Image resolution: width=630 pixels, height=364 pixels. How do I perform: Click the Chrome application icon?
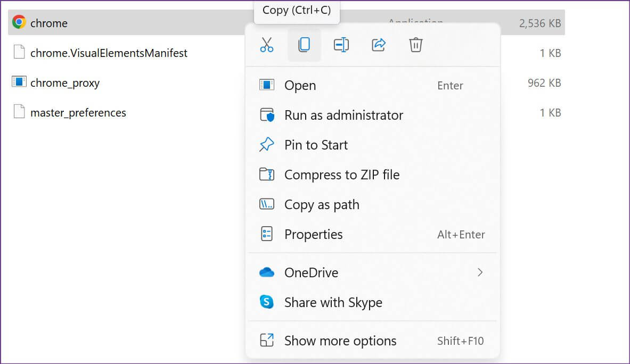point(19,22)
